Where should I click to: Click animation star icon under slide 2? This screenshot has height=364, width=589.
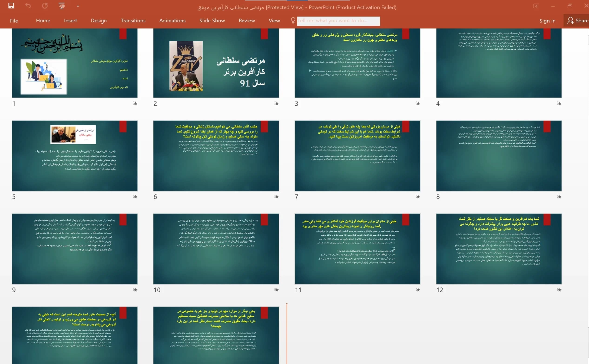click(x=276, y=103)
